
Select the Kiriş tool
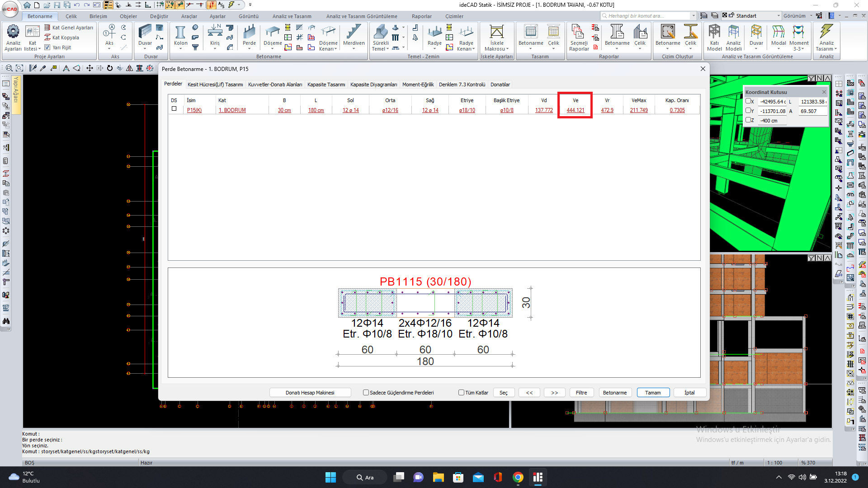pyautogui.click(x=215, y=36)
